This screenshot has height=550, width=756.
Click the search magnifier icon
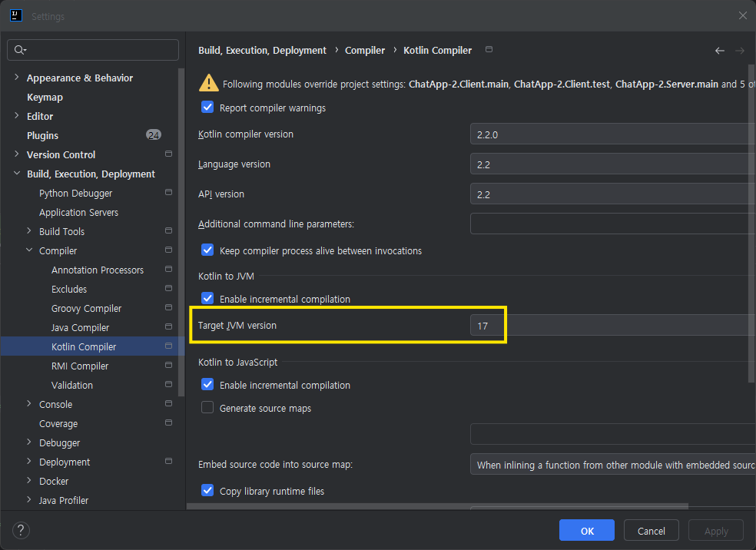click(20, 50)
